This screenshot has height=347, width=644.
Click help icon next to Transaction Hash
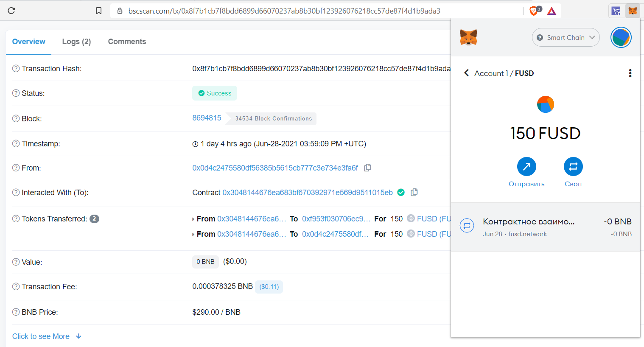16,68
